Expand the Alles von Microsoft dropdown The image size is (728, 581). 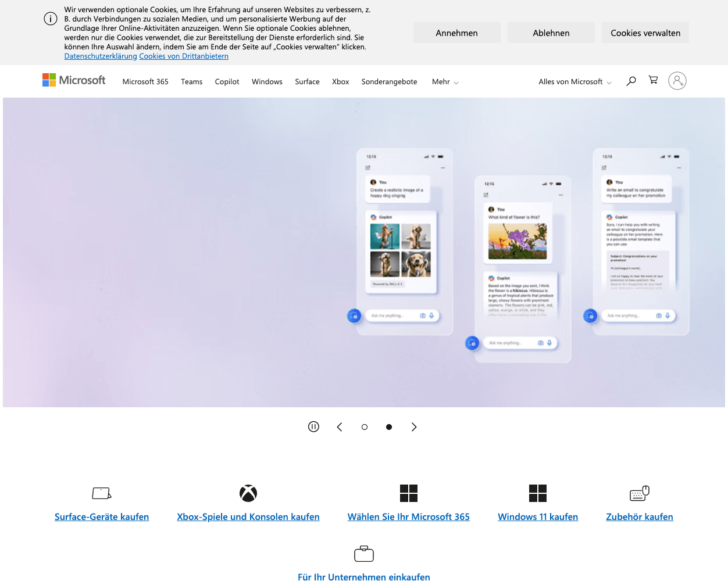(x=575, y=82)
